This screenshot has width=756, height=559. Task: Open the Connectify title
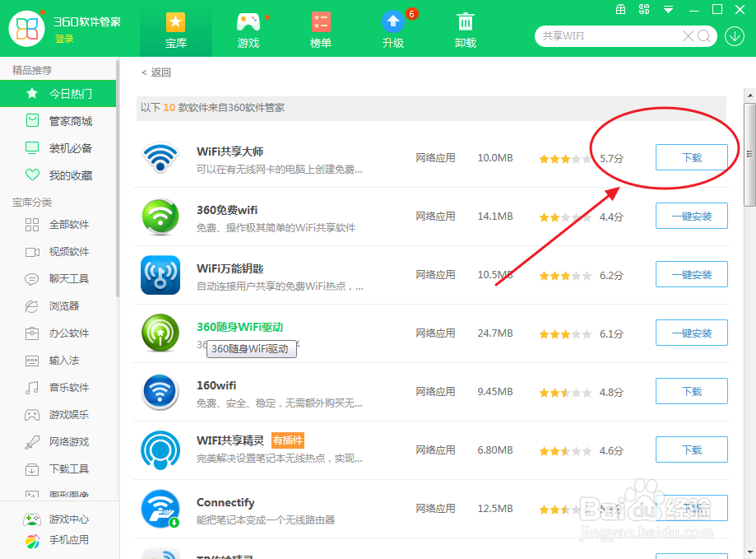point(225,502)
